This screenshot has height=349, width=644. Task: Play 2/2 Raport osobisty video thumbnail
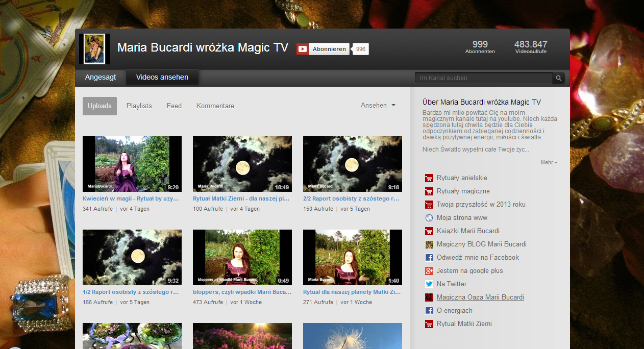pyautogui.click(x=353, y=164)
